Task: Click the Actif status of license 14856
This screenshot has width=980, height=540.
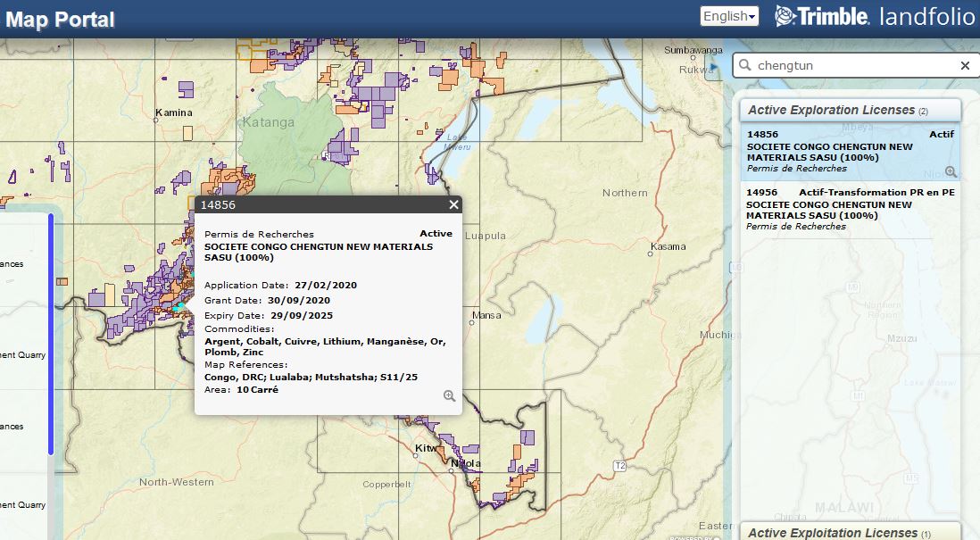Action: pyautogui.click(x=942, y=134)
